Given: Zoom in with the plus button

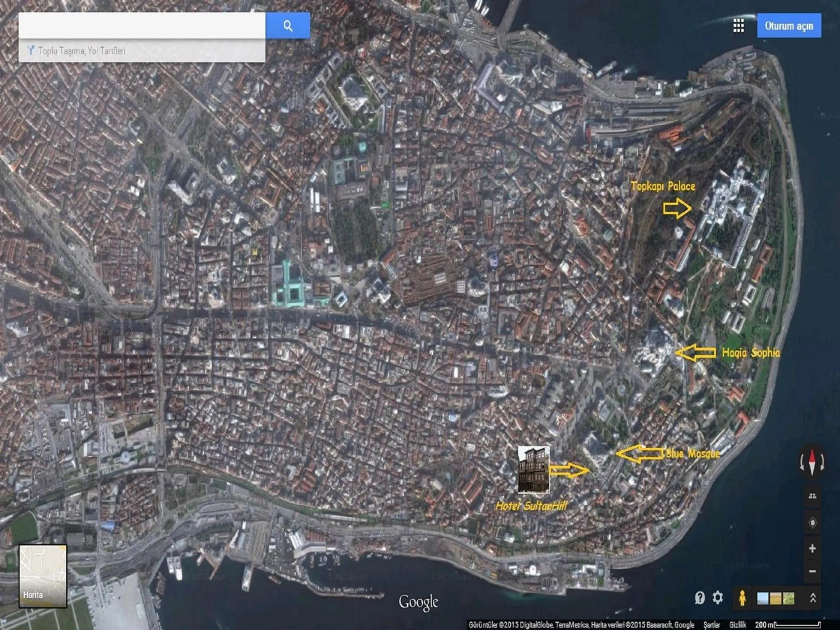Looking at the screenshot, I should pyautogui.click(x=812, y=548).
